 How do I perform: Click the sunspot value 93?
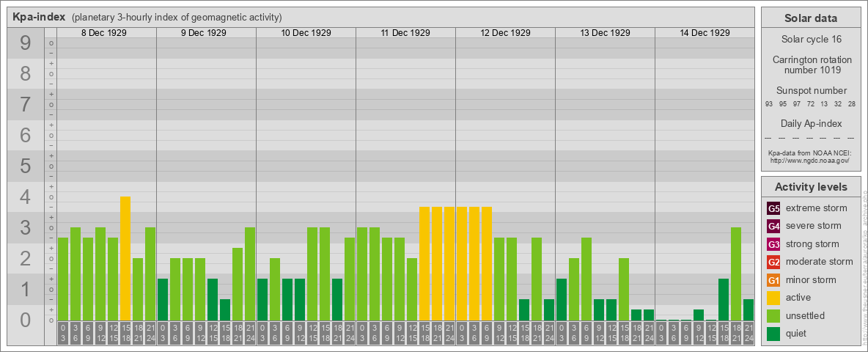(x=769, y=104)
